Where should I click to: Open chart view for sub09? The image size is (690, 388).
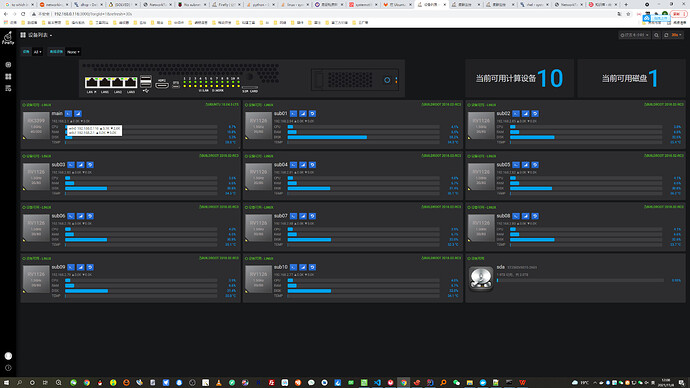pyautogui.click(x=81, y=267)
